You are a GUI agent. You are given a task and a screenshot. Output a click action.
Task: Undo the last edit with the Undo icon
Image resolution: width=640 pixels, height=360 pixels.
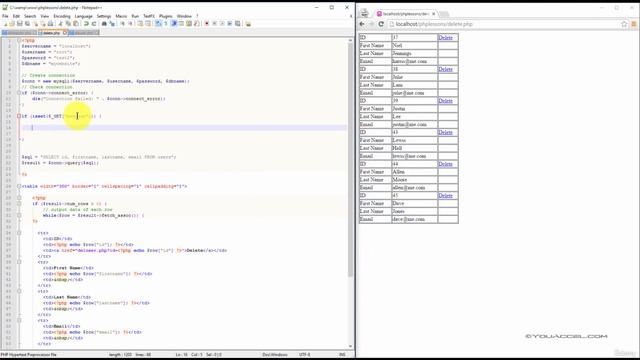86,24
